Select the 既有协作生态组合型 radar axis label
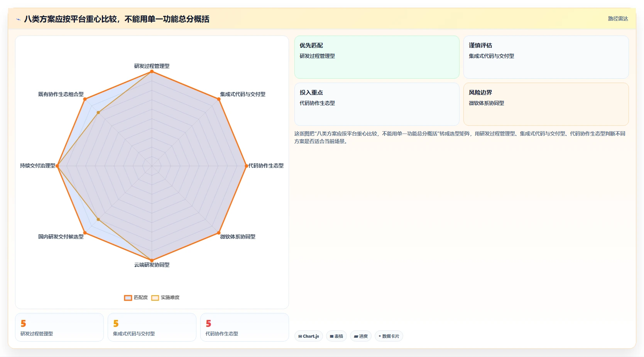Viewport: 644px width, 357px height. click(x=61, y=94)
